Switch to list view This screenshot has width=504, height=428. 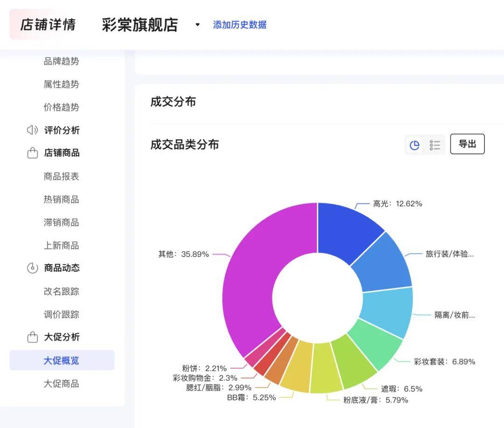pyautogui.click(x=434, y=145)
